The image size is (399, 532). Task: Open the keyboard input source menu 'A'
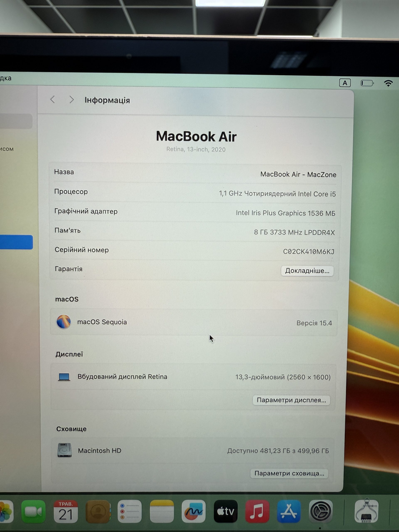click(345, 83)
